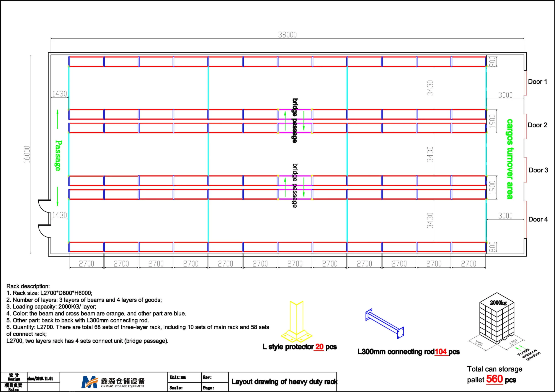Select the stacked pallet cube drawing
The width and height of the screenshot is (555, 392).
(497, 318)
